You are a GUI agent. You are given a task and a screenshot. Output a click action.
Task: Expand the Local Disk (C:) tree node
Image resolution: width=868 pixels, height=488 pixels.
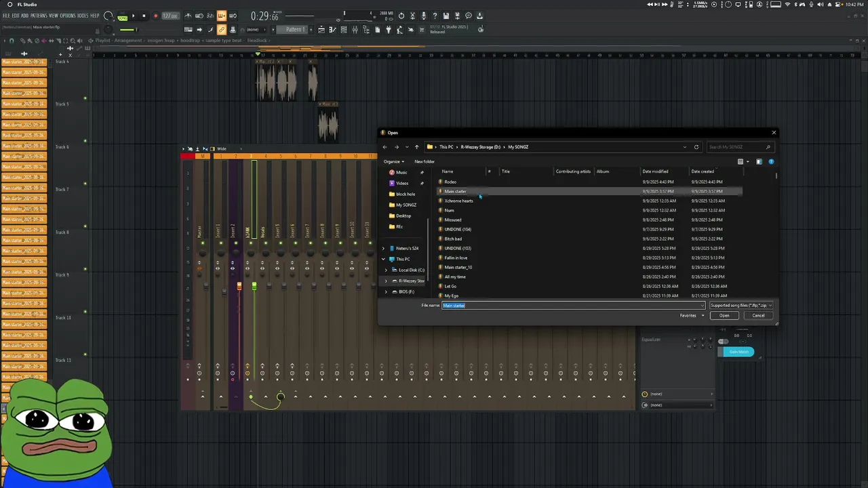tap(386, 270)
